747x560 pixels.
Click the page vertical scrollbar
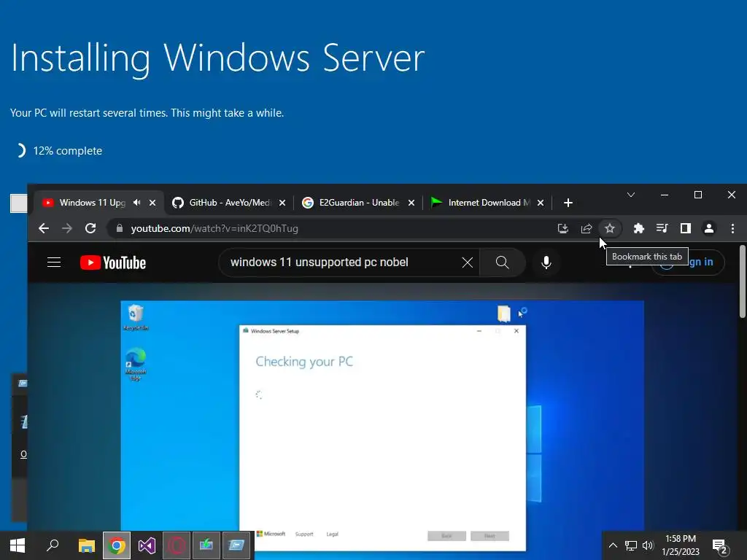742,281
